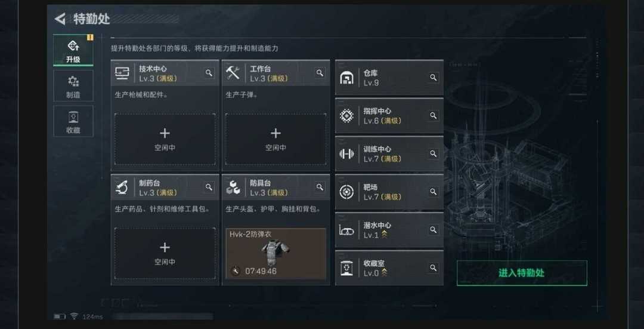
Task: Click the upgrade arrows on 潜水中心
Action: point(385,235)
